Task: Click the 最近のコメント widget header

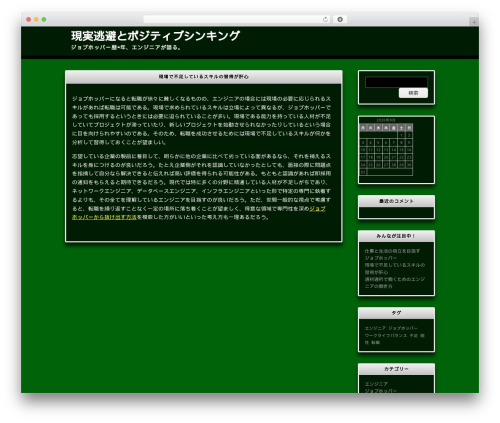Action: coord(396,201)
